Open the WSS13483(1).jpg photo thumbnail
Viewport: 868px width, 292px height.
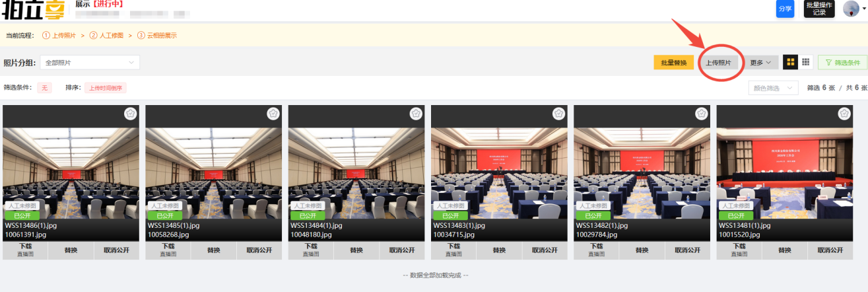click(499, 165)
